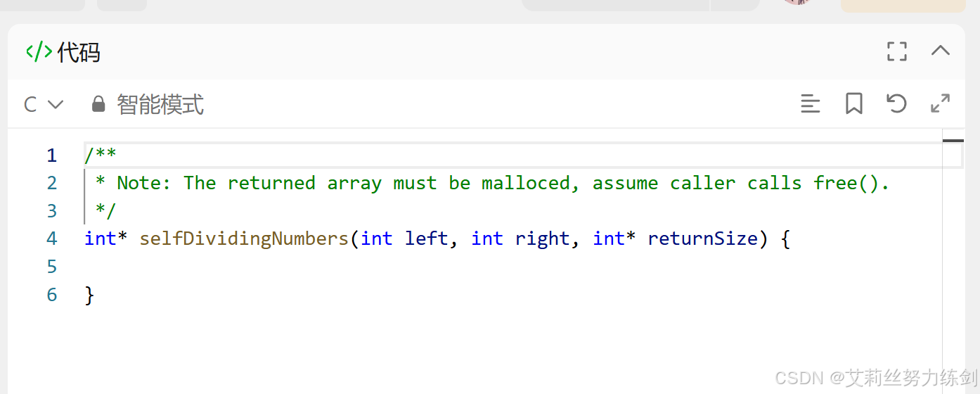Image resolution: width=980 pixels, height=394 pixels.
Task: Expand editor with the diagonal arrows icon
Action: click(x=940, y=103)
